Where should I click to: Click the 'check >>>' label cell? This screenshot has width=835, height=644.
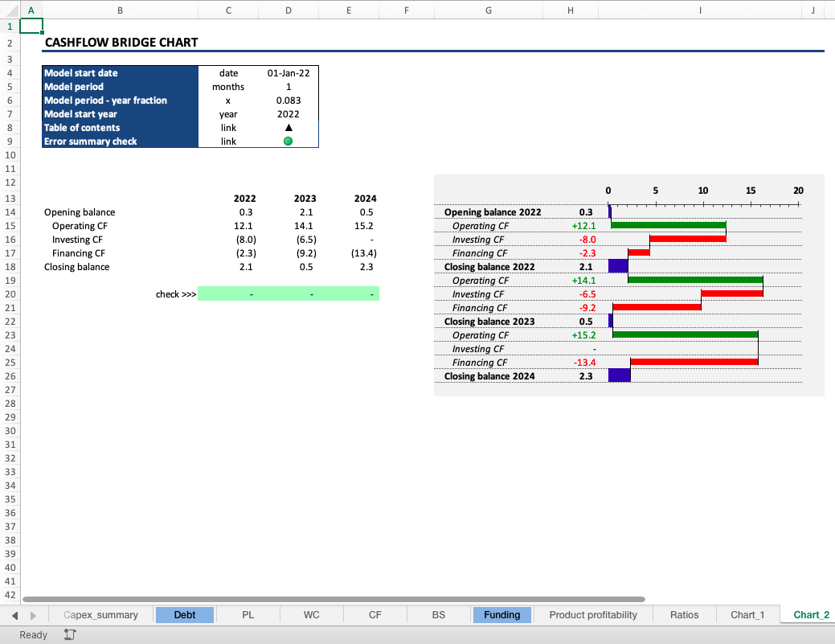[176, 294]
